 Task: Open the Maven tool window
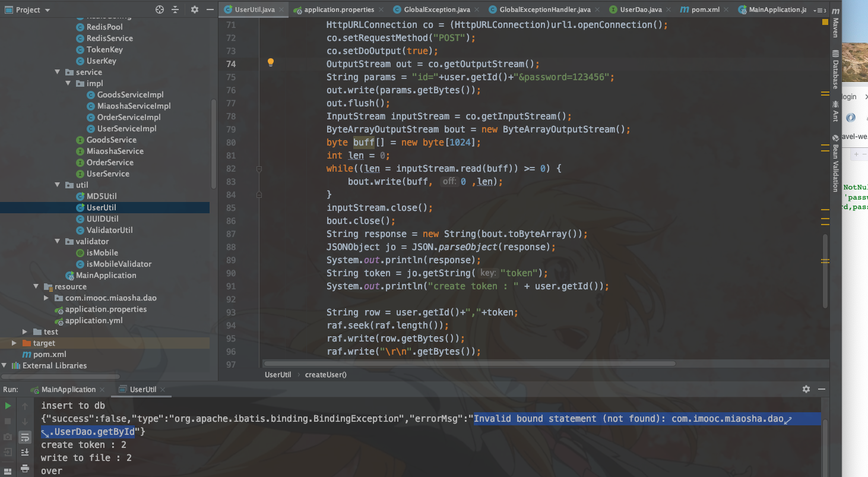click(835, 23)
